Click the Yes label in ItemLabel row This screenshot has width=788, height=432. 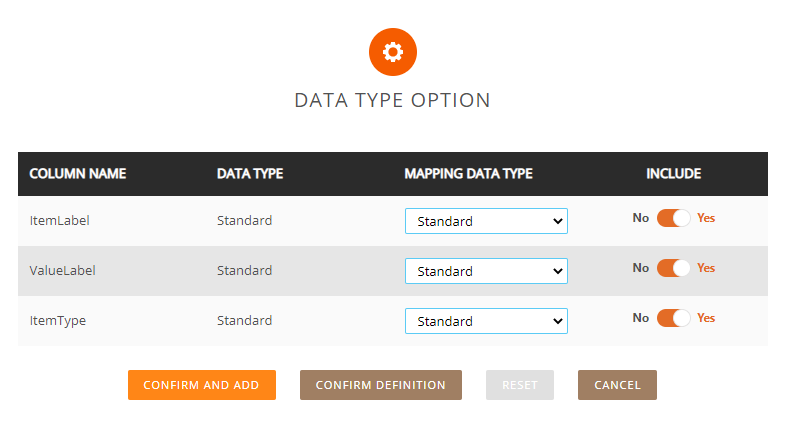[x=706, y=218]
